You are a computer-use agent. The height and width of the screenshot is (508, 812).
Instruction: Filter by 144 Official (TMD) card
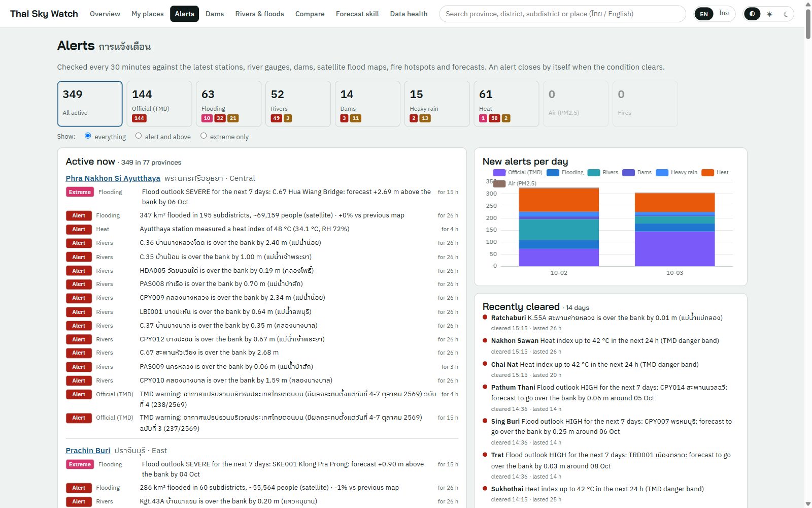coord(159,104)
